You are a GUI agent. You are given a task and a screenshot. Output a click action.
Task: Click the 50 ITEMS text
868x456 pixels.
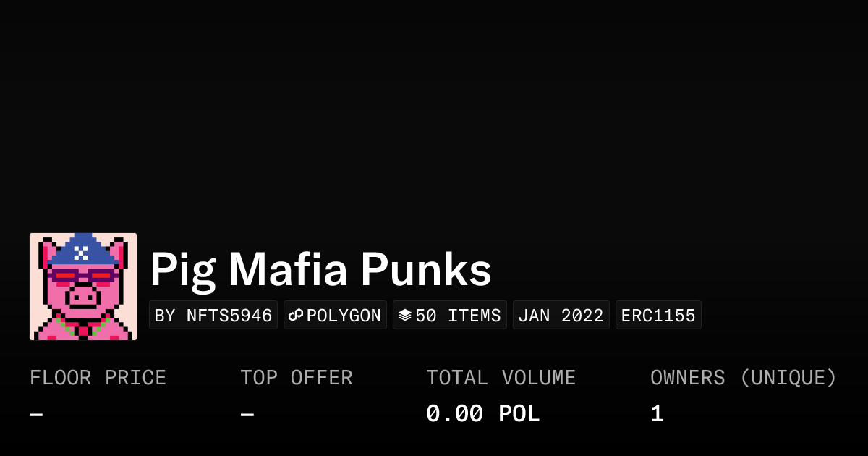tap(458, 316)
